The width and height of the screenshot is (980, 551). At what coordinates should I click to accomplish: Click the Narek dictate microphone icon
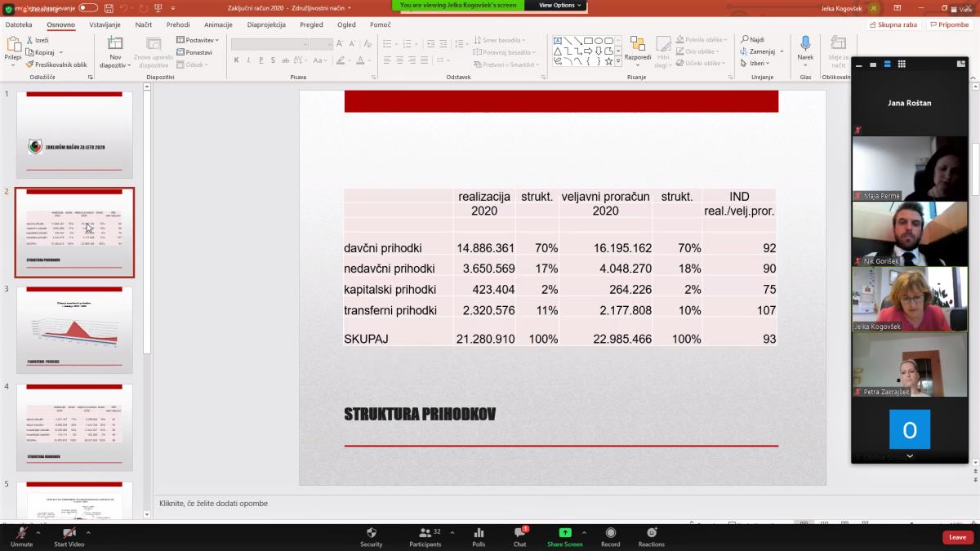click(x=805, y=43)
